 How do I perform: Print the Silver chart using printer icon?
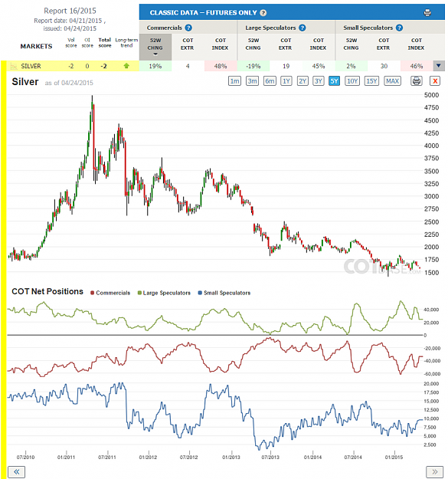click(x=417, y=81)
